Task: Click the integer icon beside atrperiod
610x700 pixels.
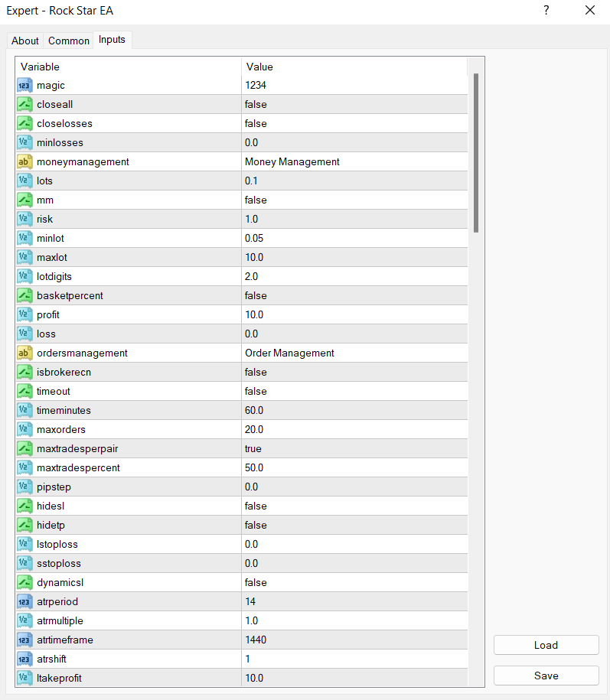Action: (24, 602)
